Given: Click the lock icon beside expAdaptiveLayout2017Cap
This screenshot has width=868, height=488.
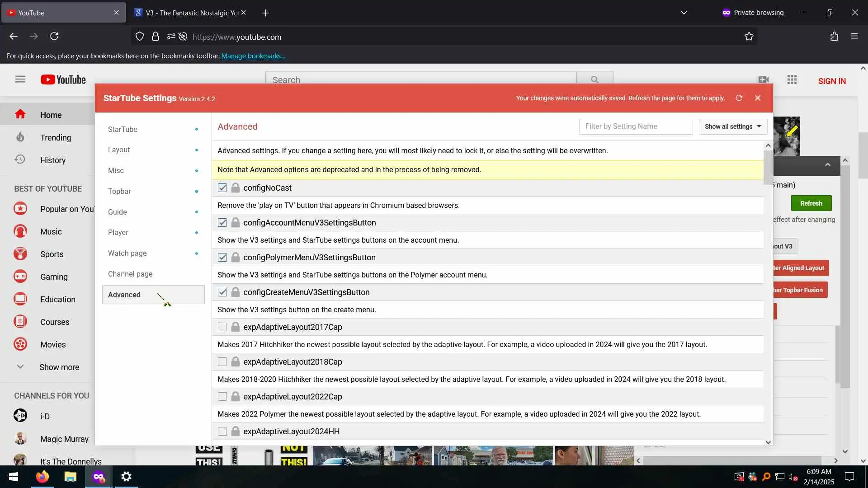Looking at the screenshot, I should point(235,327).
